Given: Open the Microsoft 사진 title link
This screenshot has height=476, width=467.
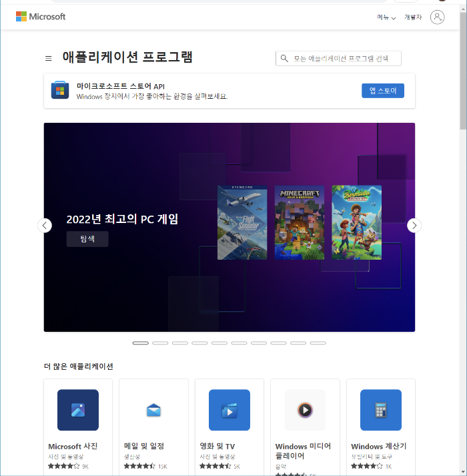Looking at the screenshot, I should 73,446.
